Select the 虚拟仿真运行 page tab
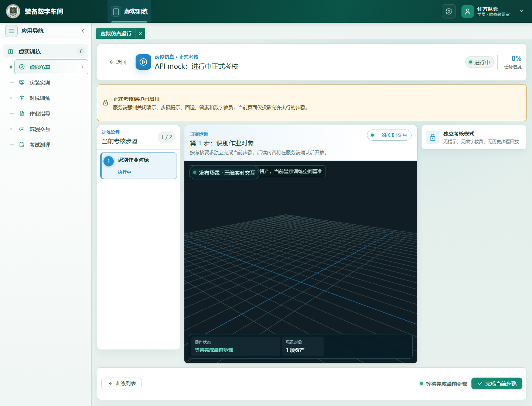The width and height of the screenshot is (532, 406). [116, 34]
